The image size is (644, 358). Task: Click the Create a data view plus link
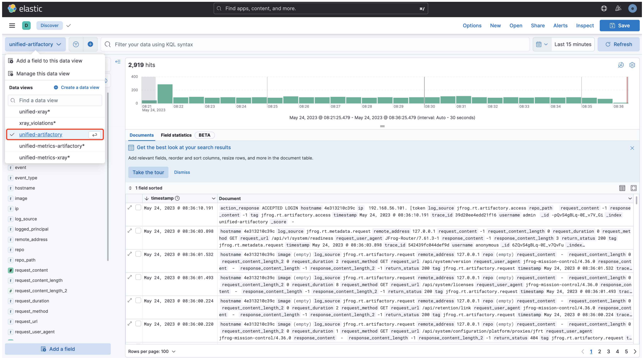click(x=77, y=88)
